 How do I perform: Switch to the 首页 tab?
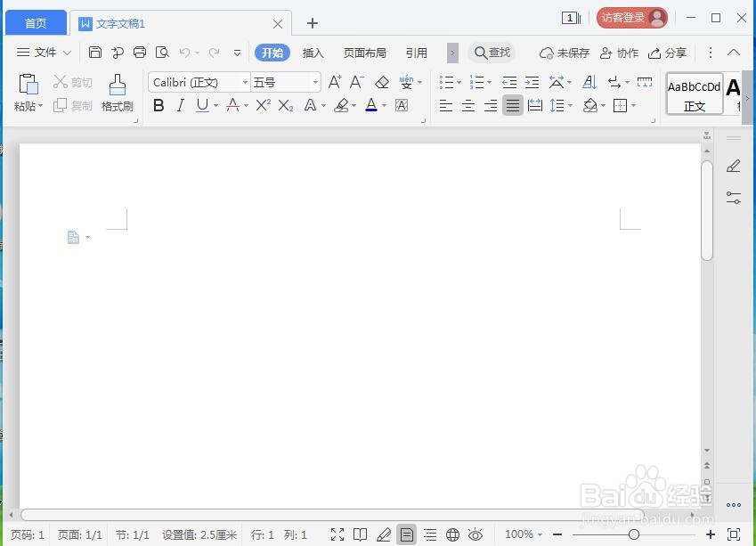coord(36,23)
